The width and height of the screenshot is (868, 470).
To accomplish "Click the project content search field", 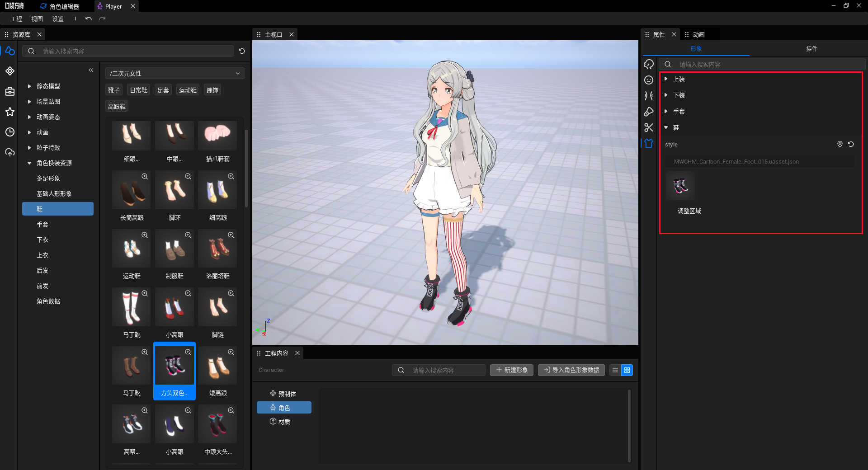I will 439,370.
